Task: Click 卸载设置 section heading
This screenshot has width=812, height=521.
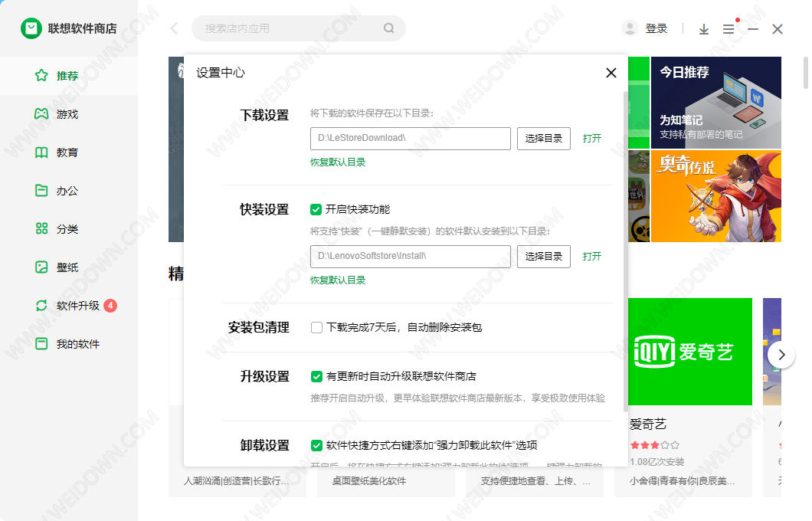Action: tap(264, 445)
